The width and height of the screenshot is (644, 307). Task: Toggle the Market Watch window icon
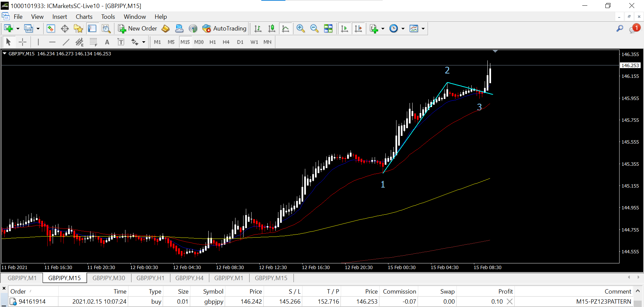(51, 29)
